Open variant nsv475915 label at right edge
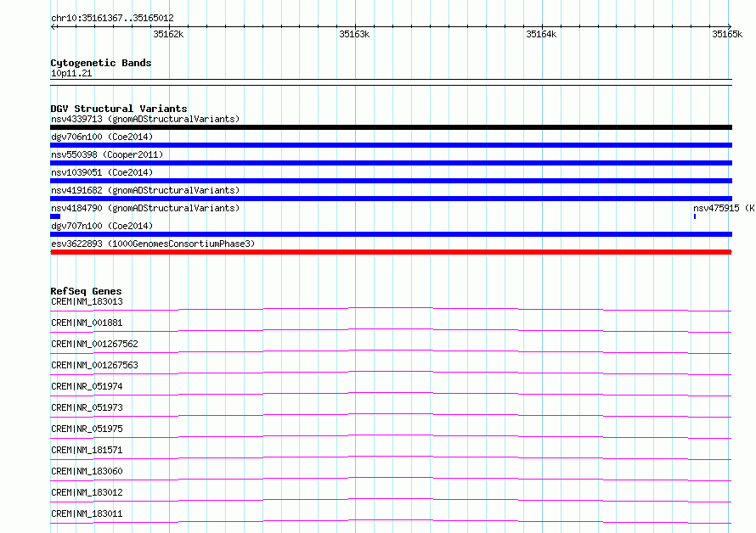Viewport: 756px width, 533px height. click(x=724, y=208)
